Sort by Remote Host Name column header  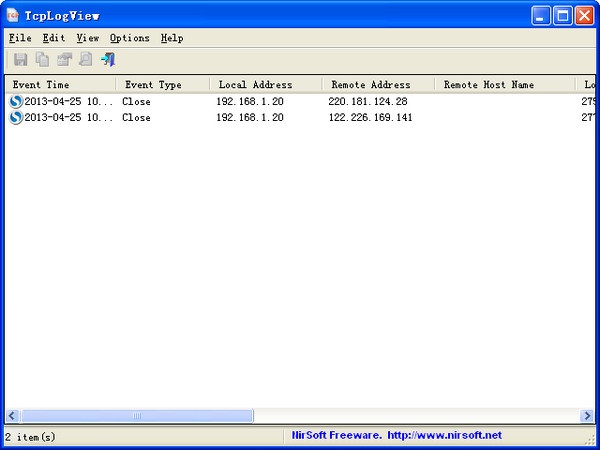[505, 85]
